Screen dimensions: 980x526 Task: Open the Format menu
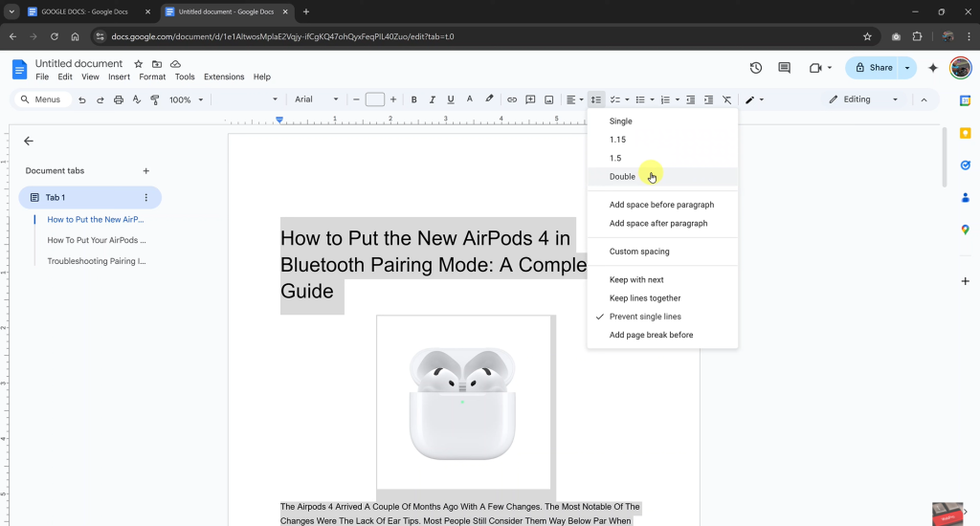point(152,77)
